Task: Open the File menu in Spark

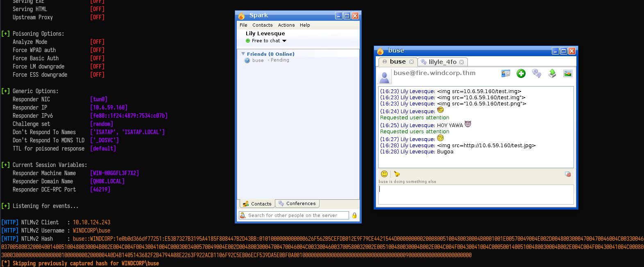Action: 243,25
